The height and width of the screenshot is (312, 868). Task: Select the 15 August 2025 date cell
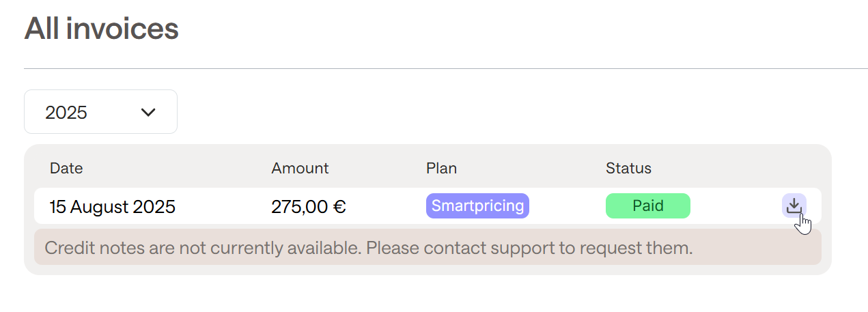(x=113, y=206)
